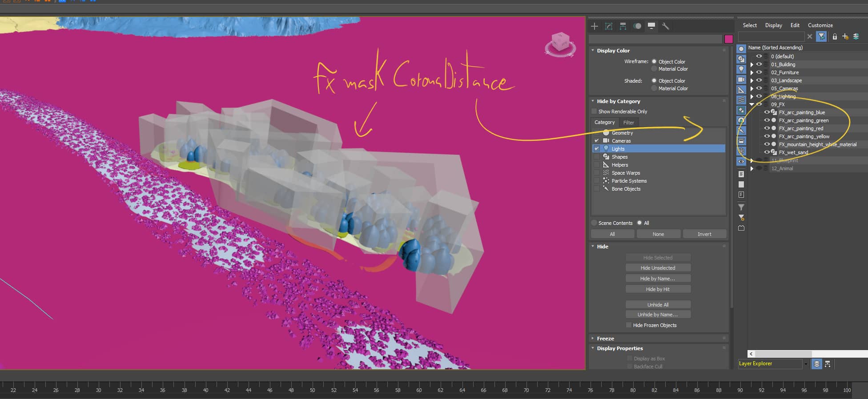This screenshot has width=868, height=399.
Task: Expand the 01_Building layer
Action: [x=752, y=65]
